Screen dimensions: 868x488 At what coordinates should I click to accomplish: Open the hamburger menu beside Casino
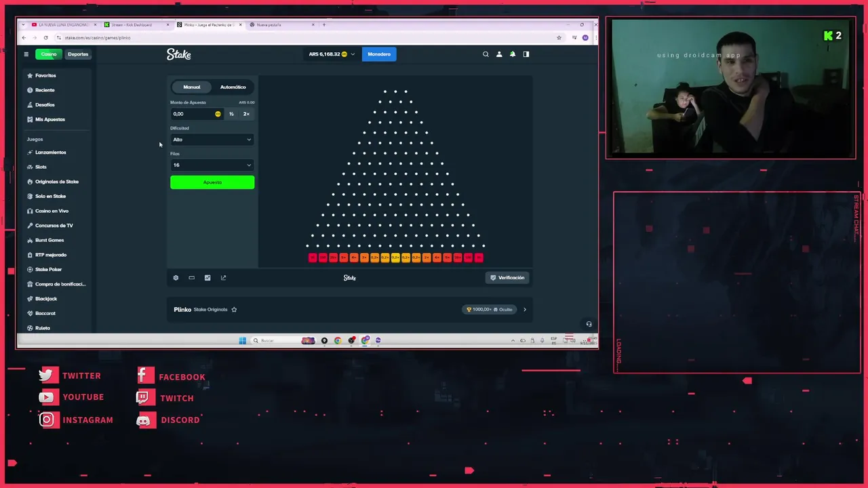[x=26, y=54]
